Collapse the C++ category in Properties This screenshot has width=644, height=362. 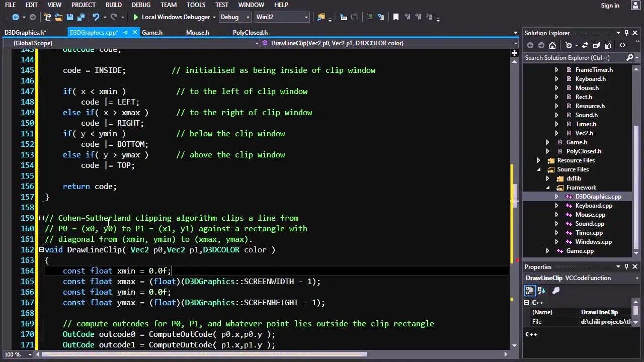527,303
